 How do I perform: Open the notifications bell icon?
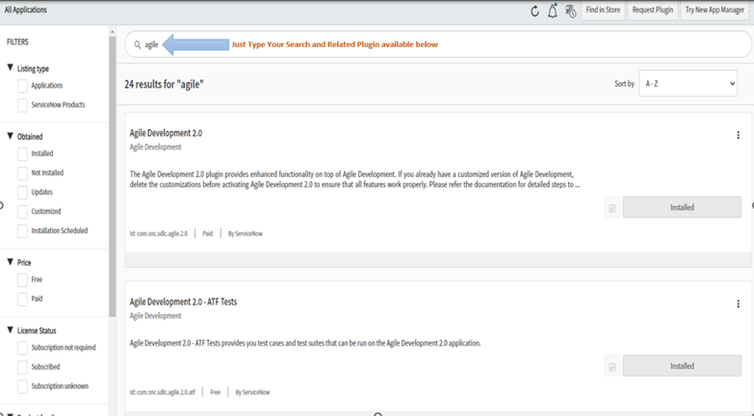point(553,11)
